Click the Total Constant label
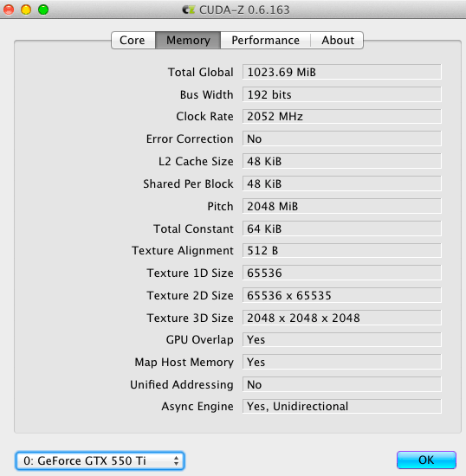The height and width of the screenshot is (476, 466). click(x=193, y=228)
